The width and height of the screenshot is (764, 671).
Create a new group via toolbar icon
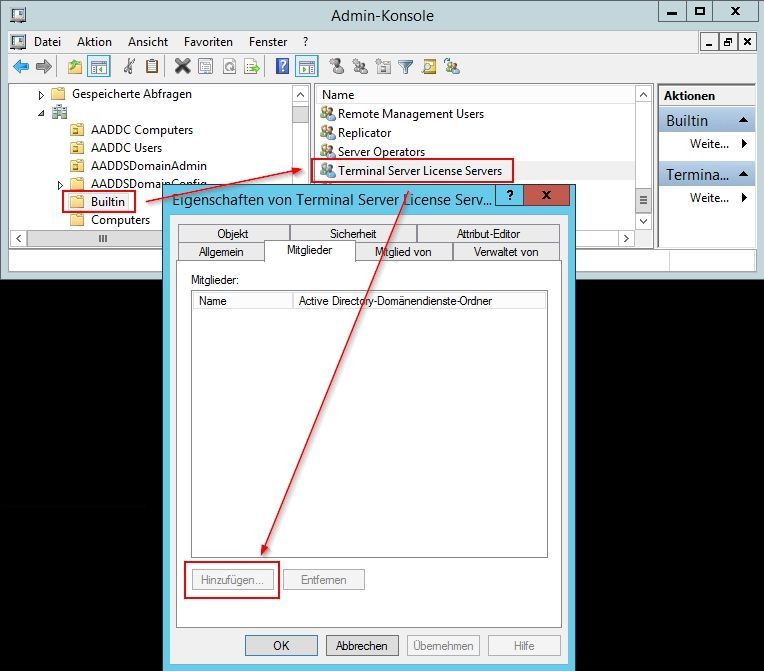click(360, 66)
